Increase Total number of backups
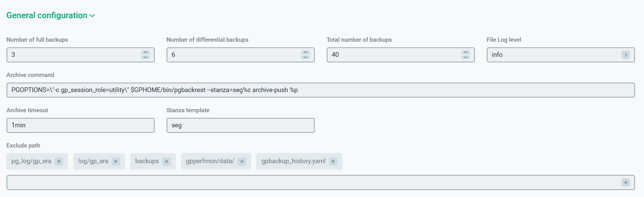Image resolution: width=644 pixels, height=197 pixels. coord(466,52)
